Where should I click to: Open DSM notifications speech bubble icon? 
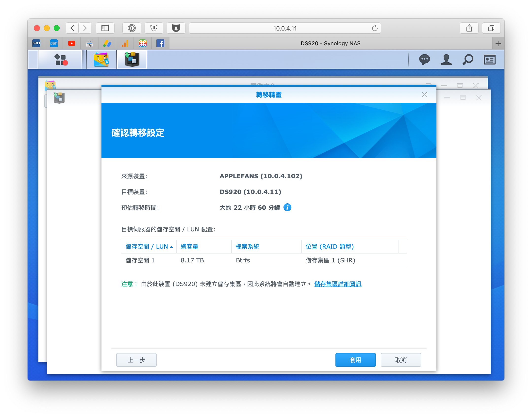[x=424, y=60]
